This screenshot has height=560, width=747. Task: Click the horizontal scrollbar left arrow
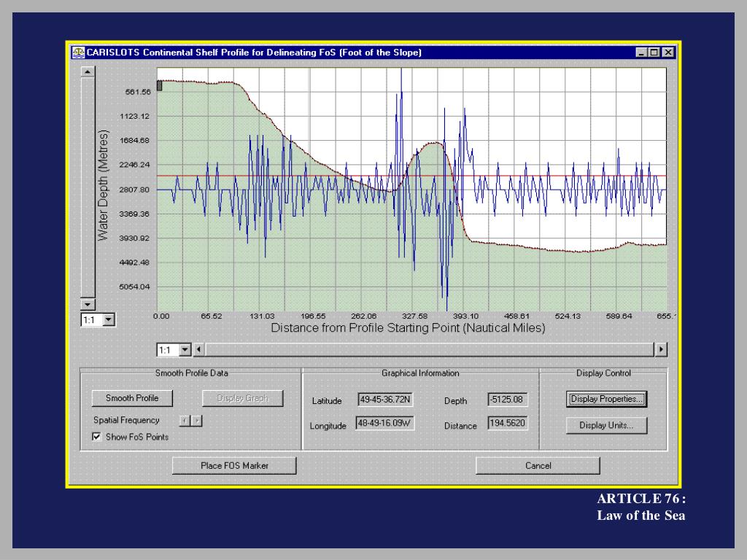click(198, 349)
